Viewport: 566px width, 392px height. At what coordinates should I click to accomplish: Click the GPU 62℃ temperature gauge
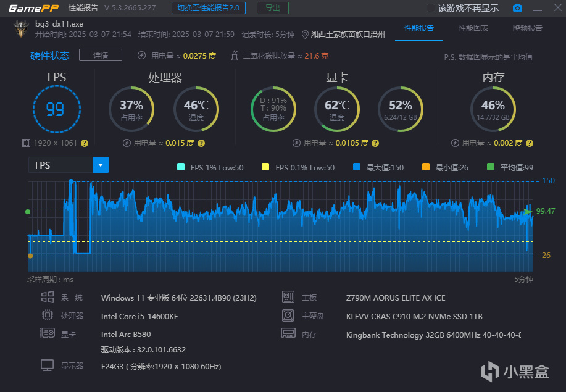tap(337, 109)
